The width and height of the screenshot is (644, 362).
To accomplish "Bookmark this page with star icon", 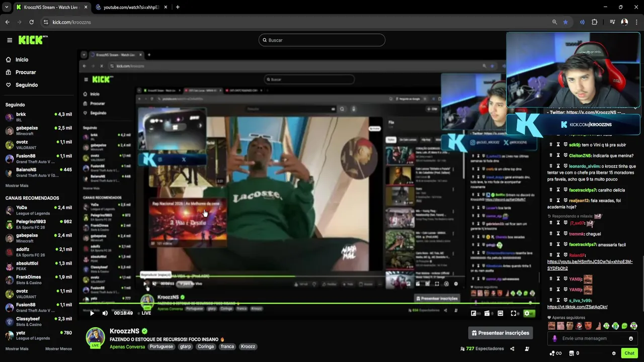I will click(x=566, y=22).
